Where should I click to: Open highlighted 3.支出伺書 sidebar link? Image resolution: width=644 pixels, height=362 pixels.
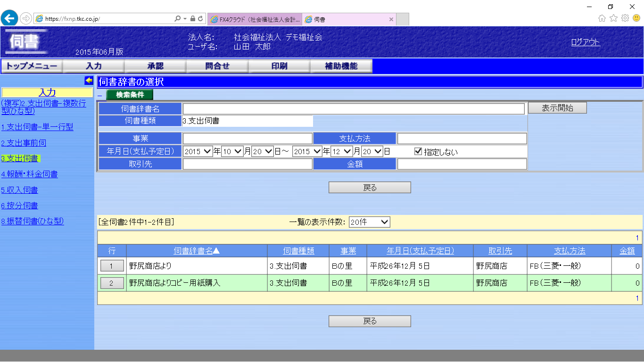pos(19,158)
